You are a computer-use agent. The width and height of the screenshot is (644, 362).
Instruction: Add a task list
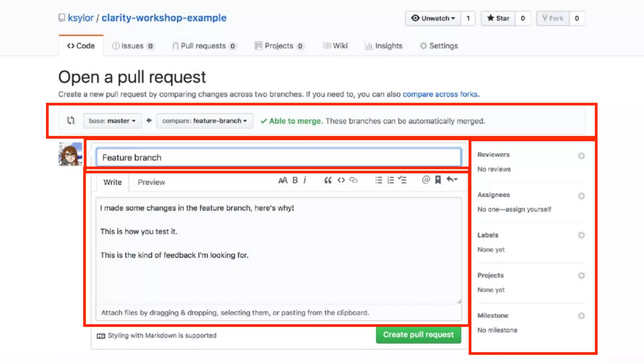[402, 180]
